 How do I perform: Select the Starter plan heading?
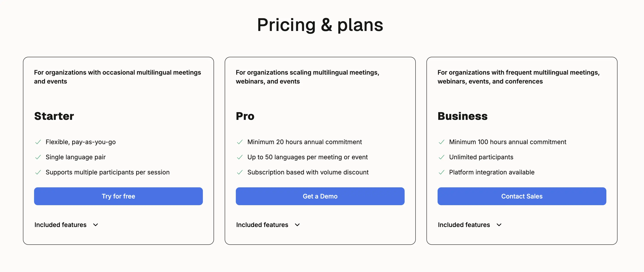pos(54,116)
